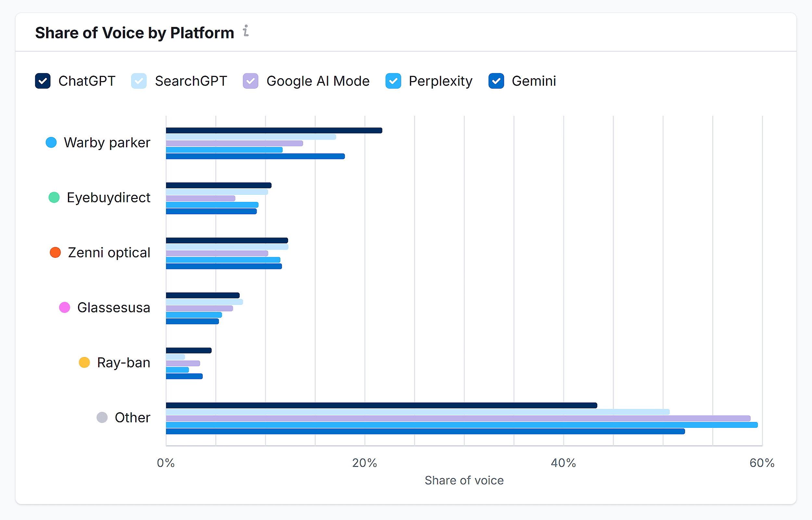The image size is (812, 520).
Task: Click the Glassesusa SearchGPT bar
Action: click(204, 302)
